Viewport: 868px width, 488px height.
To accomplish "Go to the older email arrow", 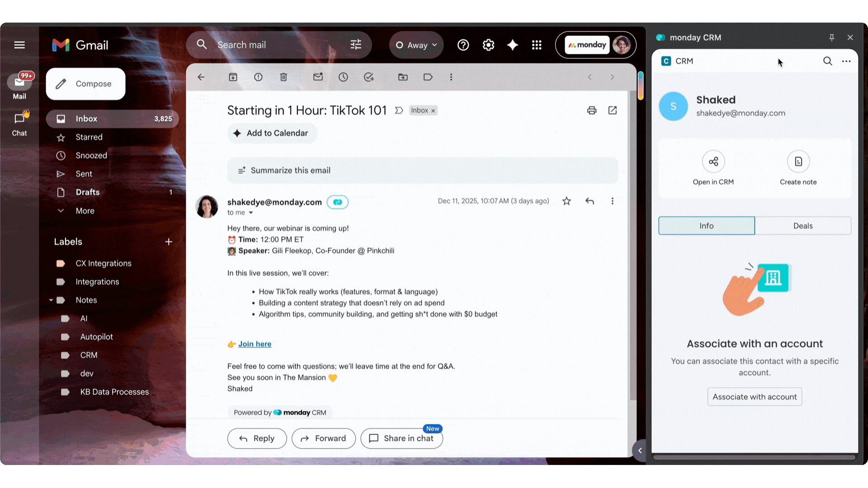I will [x=612, y=77].
